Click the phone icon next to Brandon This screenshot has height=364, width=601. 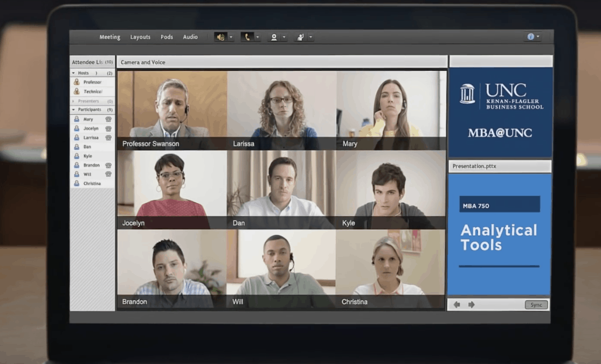pyautogui.click(x=108, y=165)
